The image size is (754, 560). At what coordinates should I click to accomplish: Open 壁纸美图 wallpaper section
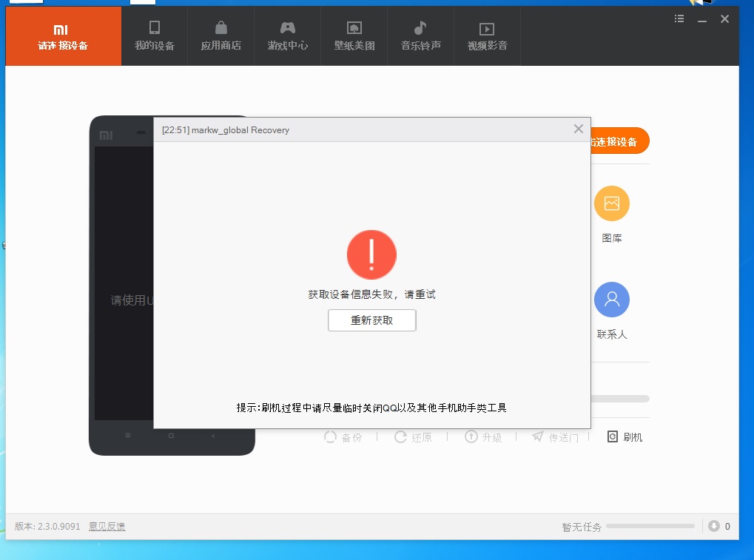click(x=354, y=36)
